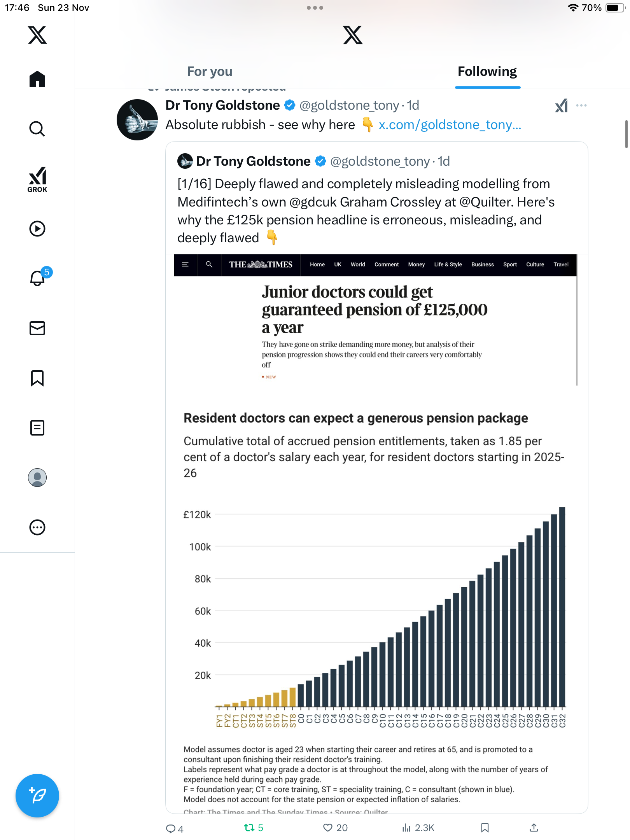Open Grok from the sidebar
The width and height of the screenshot is (630, 840).
[37, 179]
